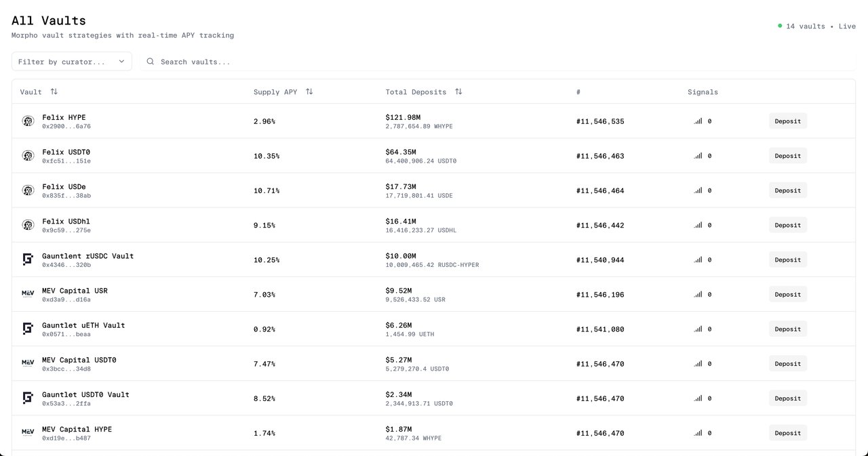Open the Felix USDT0 vault name

[66, 152]
